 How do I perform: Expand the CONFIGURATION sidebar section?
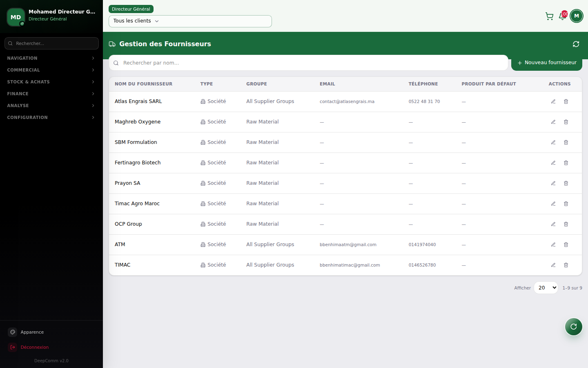51,117
